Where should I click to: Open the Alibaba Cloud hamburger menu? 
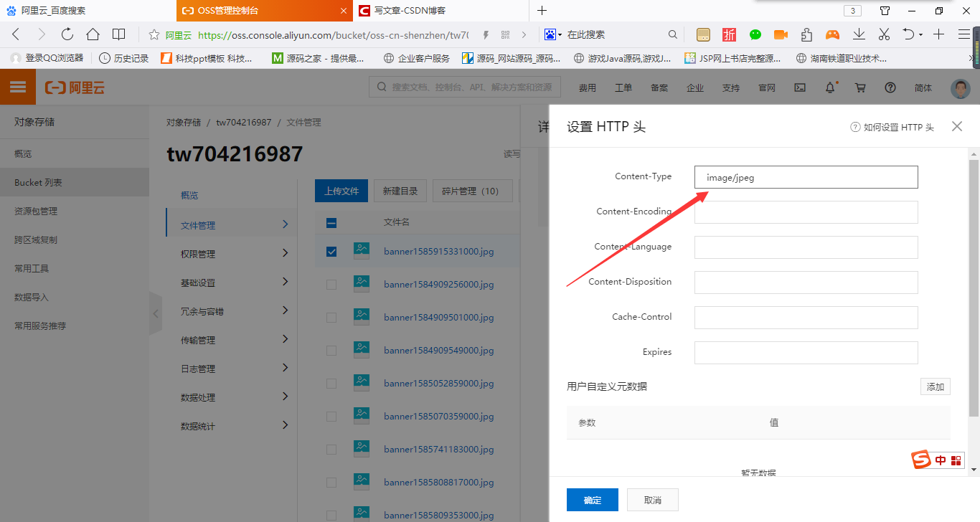tap(17, 86)
